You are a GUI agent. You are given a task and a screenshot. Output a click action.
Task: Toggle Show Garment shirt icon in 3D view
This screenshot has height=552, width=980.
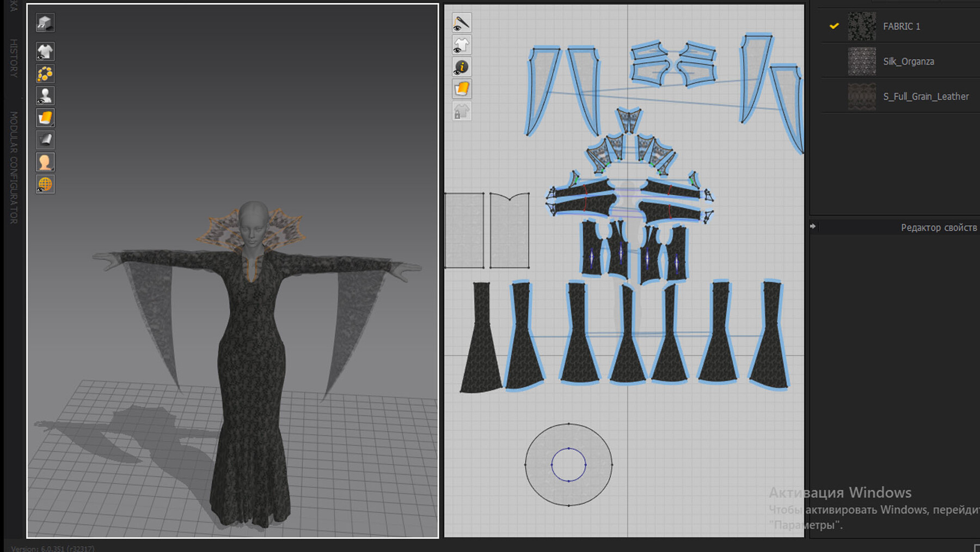point(45,51)
